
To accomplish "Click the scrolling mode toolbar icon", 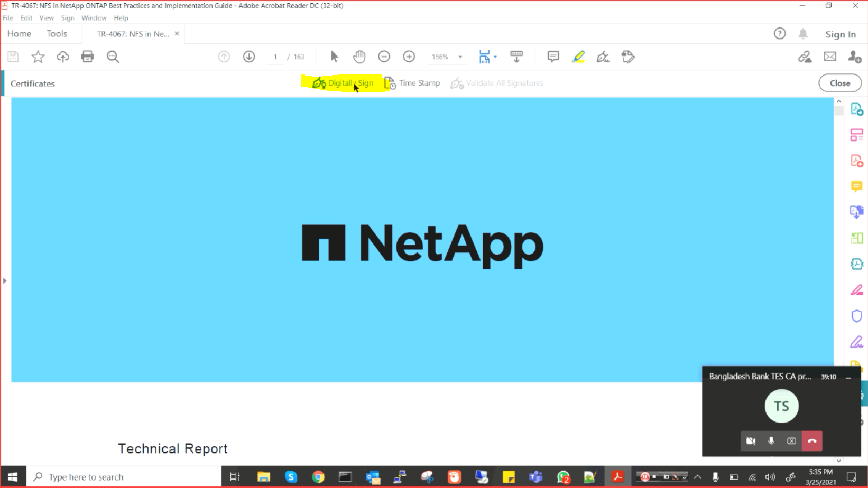I will click(x=516, y=57).
